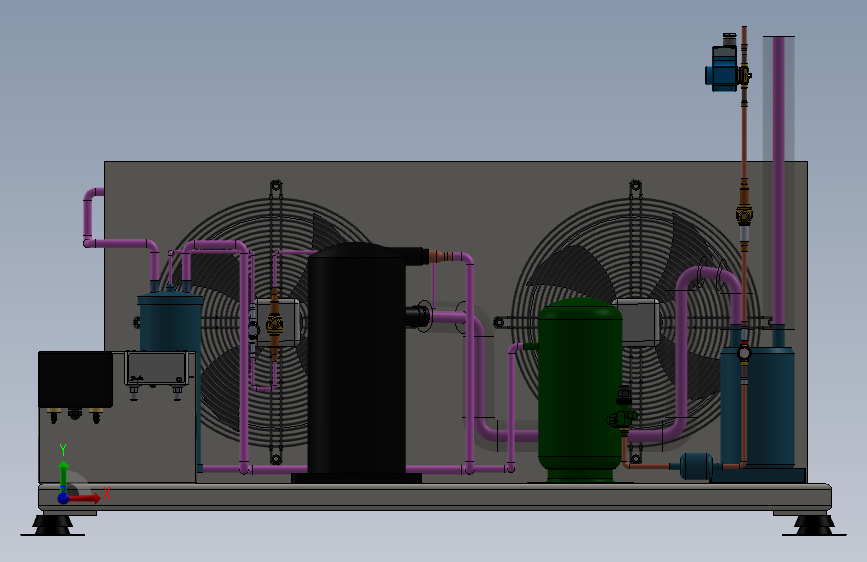Select the right rubber mounting foot
This screenshot has height=562, width=867.
(x=814, y=525)
